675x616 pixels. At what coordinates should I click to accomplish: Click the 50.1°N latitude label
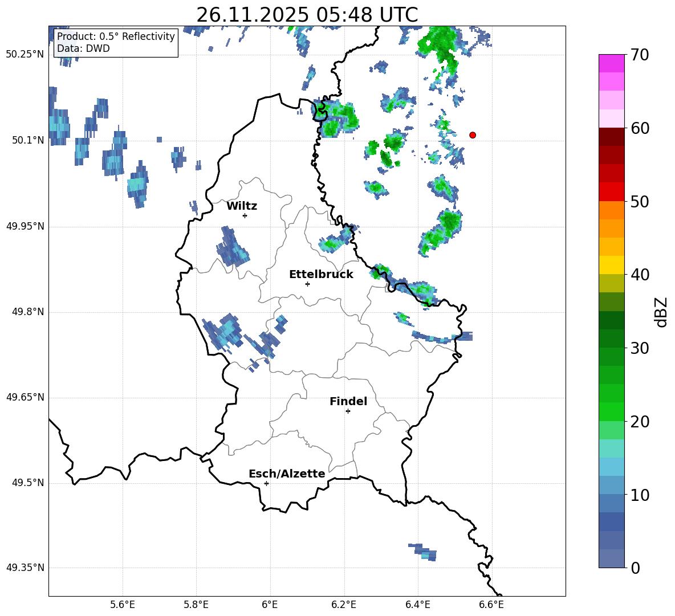(27, 140)
